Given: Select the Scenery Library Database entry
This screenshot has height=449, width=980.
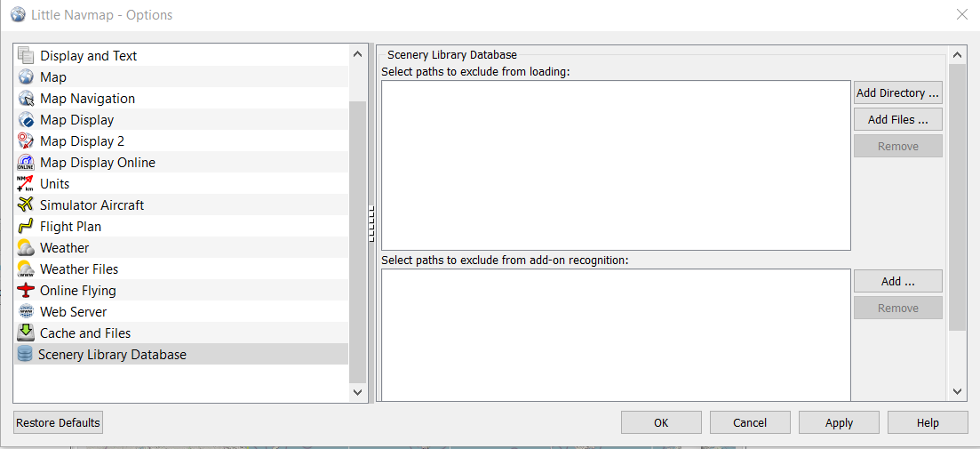Looking at the screenshot, I should pos(180,354).
